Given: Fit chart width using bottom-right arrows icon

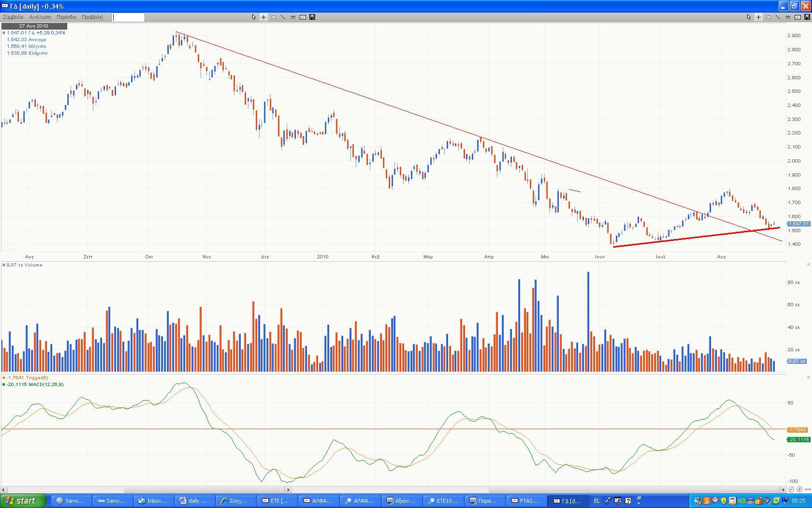Looking at the screenshot, I should coord(808,490).
